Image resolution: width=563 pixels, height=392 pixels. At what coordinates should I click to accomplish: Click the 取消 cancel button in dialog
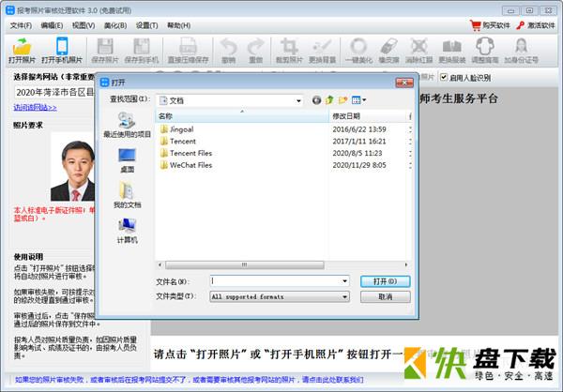click(x=385, y=297)
